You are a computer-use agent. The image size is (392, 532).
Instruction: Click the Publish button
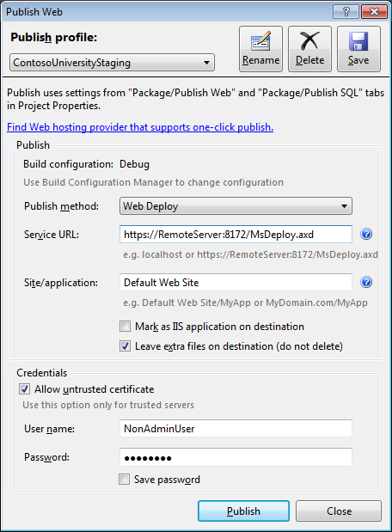click(x=243, y=511)
